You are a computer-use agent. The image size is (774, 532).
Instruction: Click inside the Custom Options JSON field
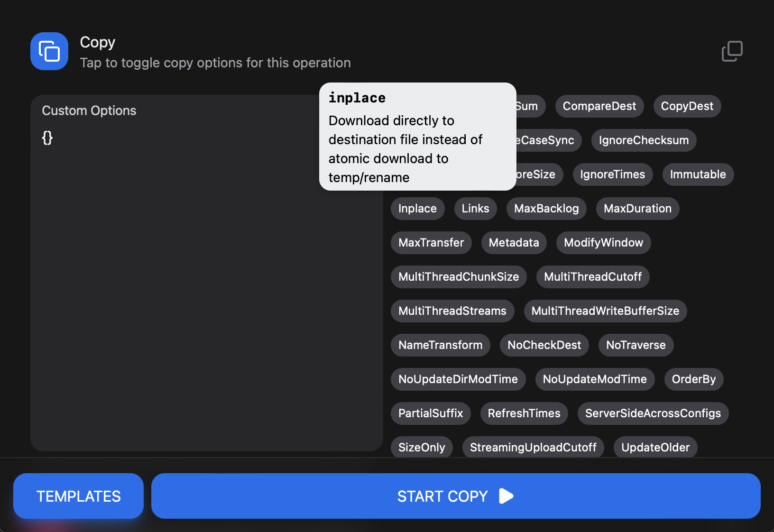(207, 284)
